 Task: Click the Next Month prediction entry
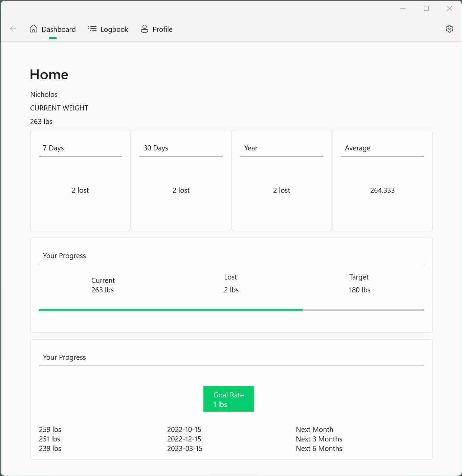pos(314,429)
